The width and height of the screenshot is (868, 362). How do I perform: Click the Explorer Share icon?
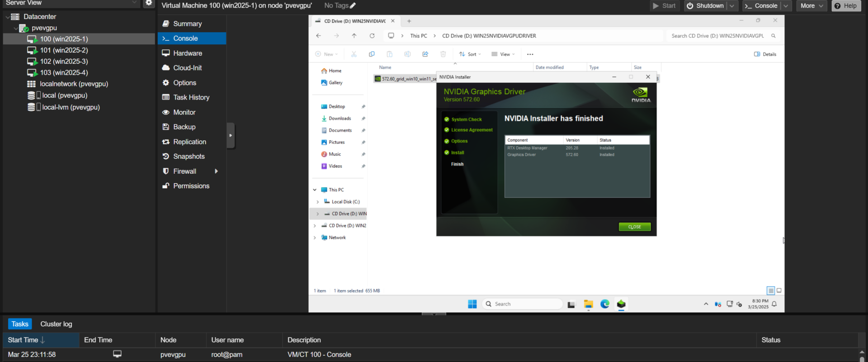425,54
